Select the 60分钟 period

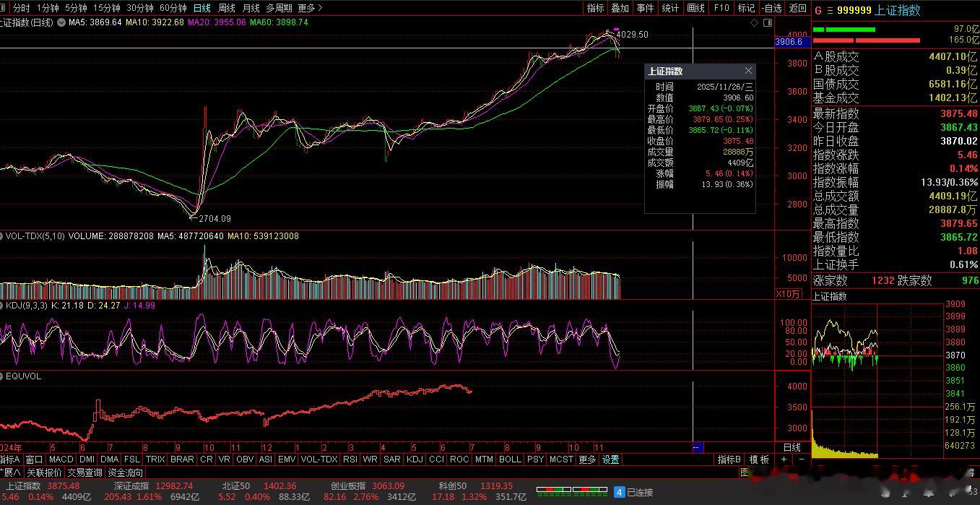(x=173, y=8)
